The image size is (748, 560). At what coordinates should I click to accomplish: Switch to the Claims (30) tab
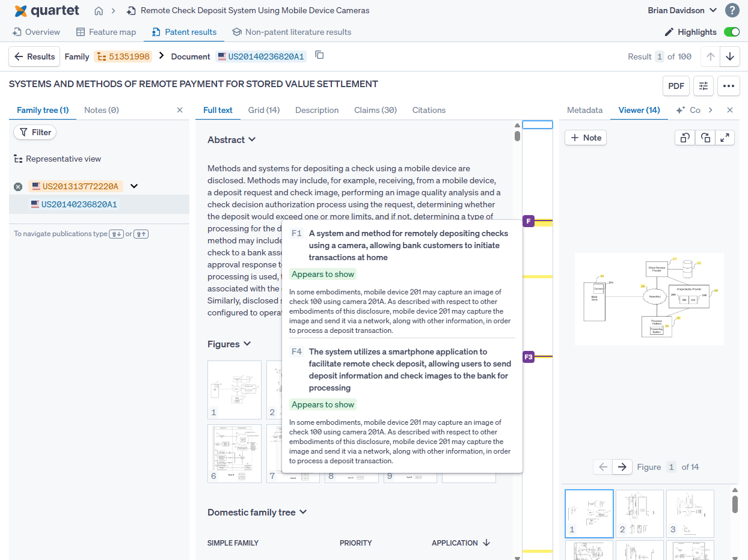click(x=375, y=110)
